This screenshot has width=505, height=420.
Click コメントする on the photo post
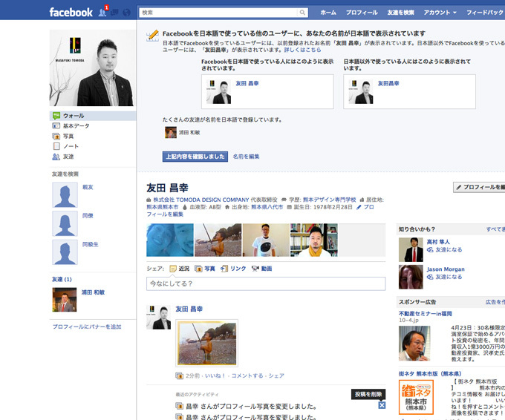tap(247, 375)
